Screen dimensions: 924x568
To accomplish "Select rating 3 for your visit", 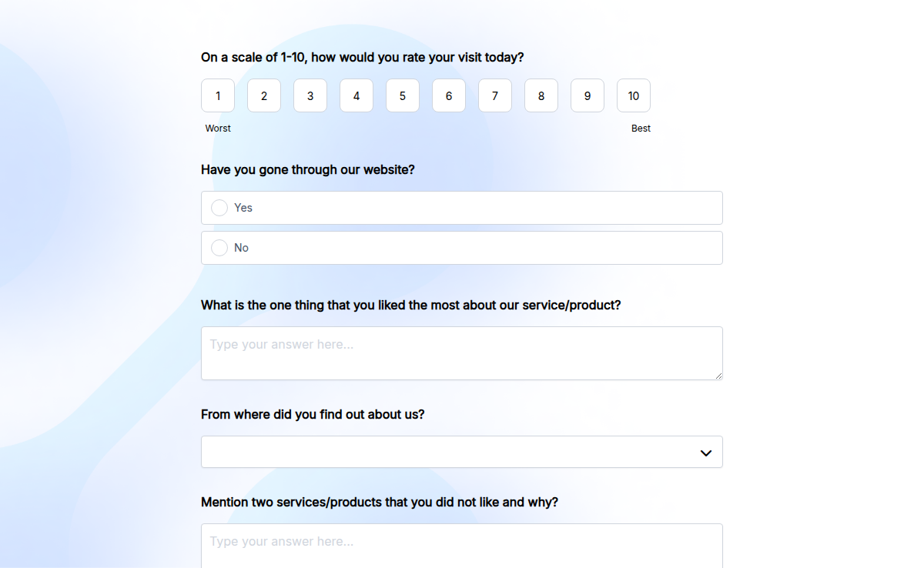I will point(310,95).
